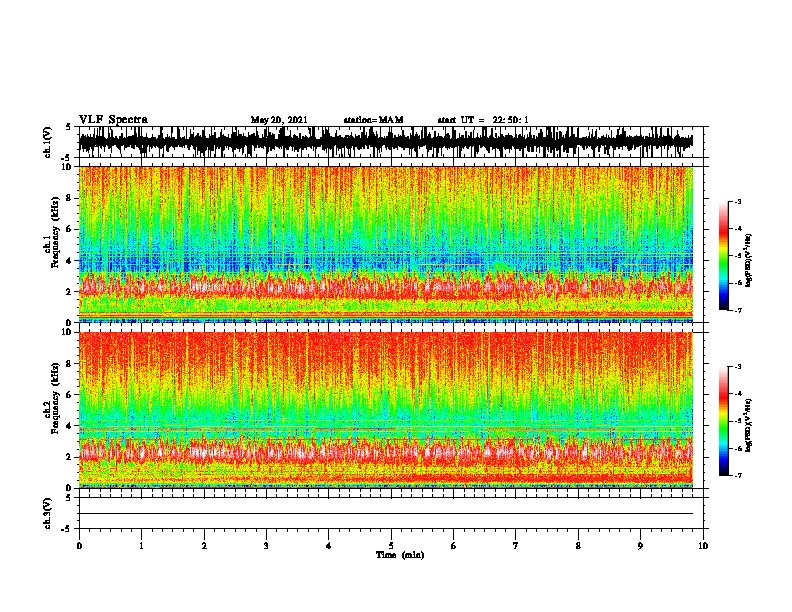Click the ch.2 color scale bar
The width and height of the screenshot is (792, 612).
click(723, 421)
